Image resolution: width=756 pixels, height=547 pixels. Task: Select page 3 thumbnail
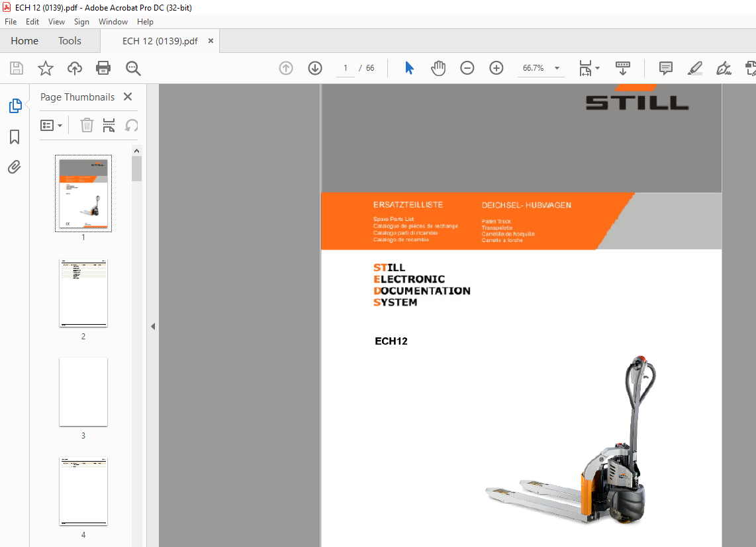(x=83, y=392)
